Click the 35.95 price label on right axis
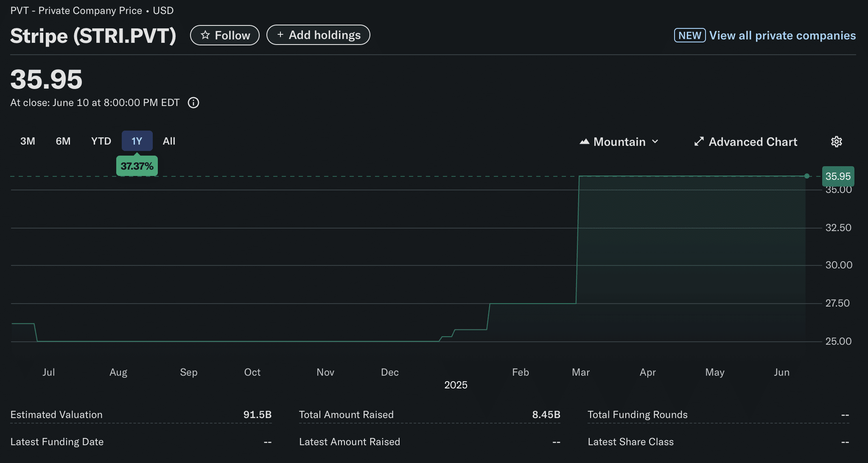 pyautogui.click(x=838, y=176)
